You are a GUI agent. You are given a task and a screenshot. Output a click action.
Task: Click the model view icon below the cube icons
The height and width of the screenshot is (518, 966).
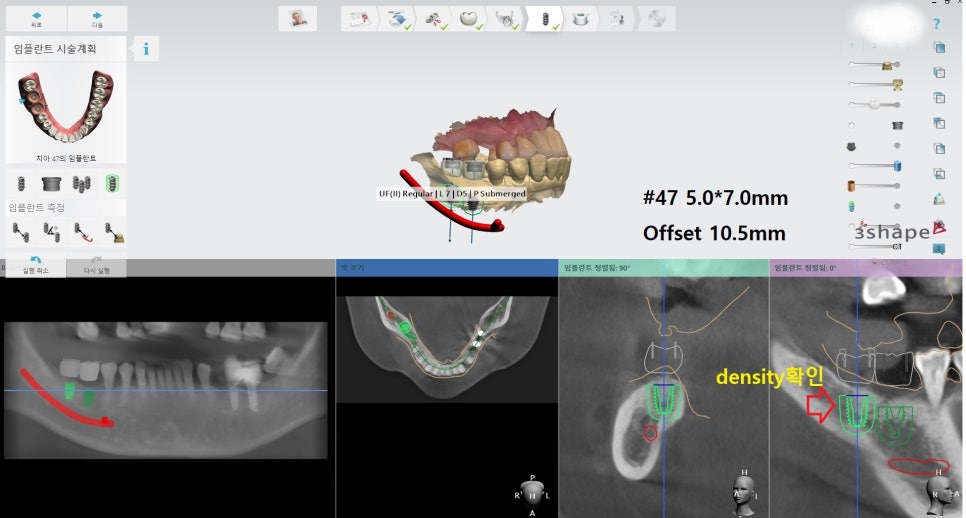click(x=939, y=199)
